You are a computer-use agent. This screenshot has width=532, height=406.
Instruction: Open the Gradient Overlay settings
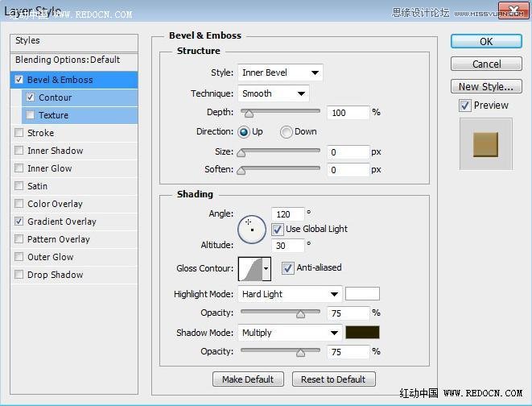coord(62,222)
